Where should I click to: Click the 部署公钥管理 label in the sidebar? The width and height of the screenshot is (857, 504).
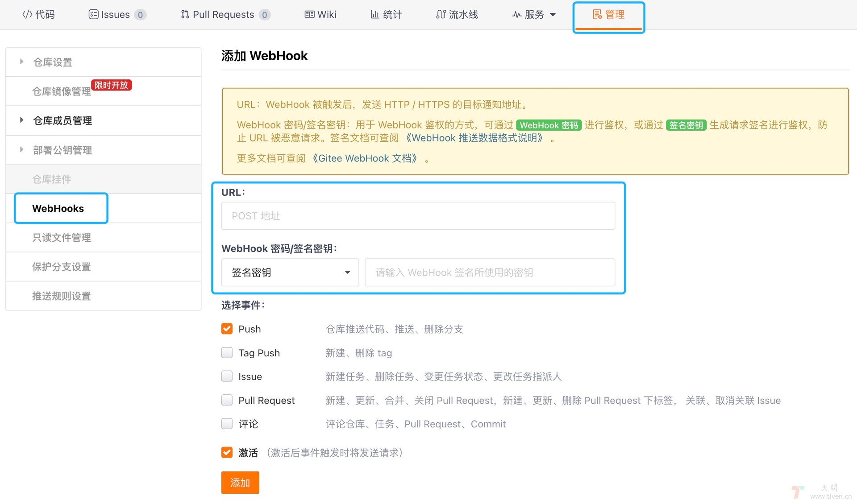pyautogui.click(x=62, y=150)
